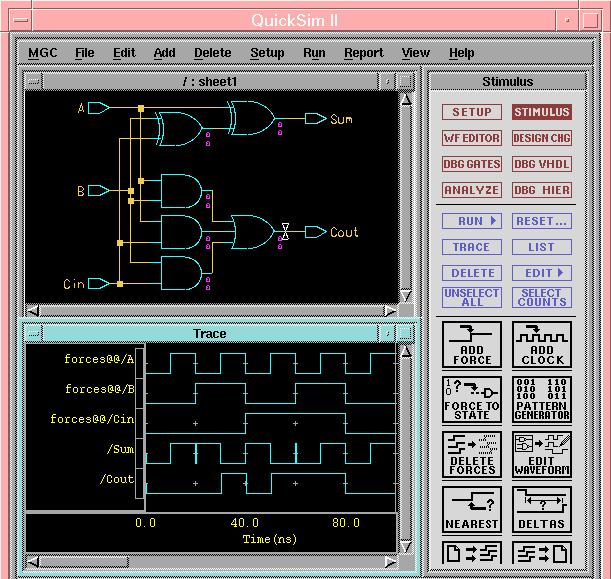Expand the RUN submenu button
The image size is (611, 579).
pos(471,221)
